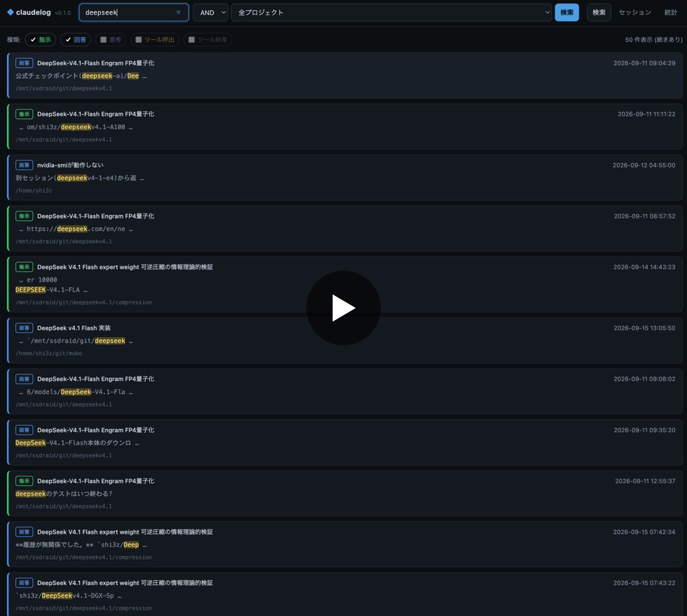This screenshot has width=687, height=616.
Task: Click the 回答 badge on the 09:35:20 result
Action: tap(24, 430)
